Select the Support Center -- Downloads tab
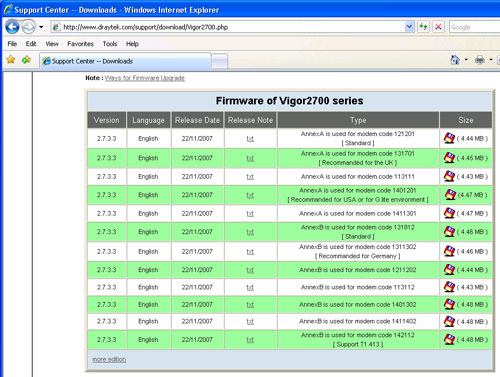Viewport: 500px width, 377px height. [x=125, y=61]
